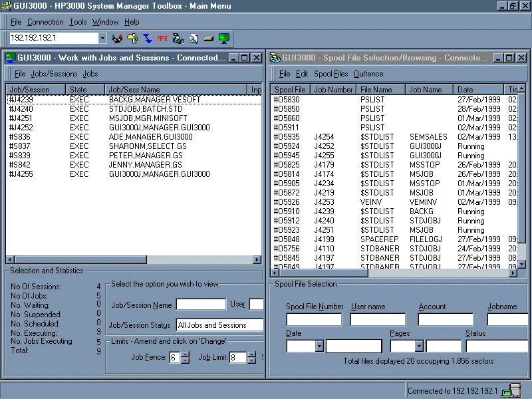The width and height of the screenshot is (532, 399).
Task: Open the Tools menu
Action: tap(78, 22)
